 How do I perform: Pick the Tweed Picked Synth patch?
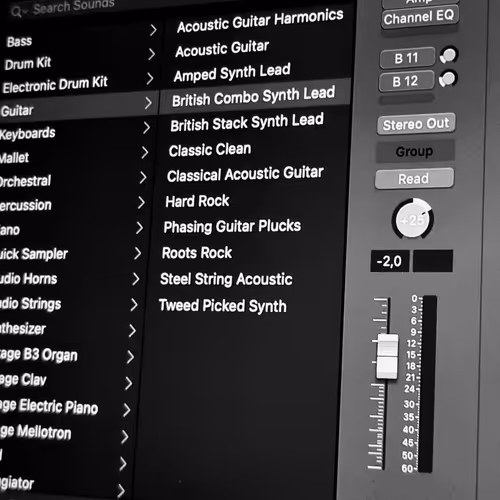point(223,306)
